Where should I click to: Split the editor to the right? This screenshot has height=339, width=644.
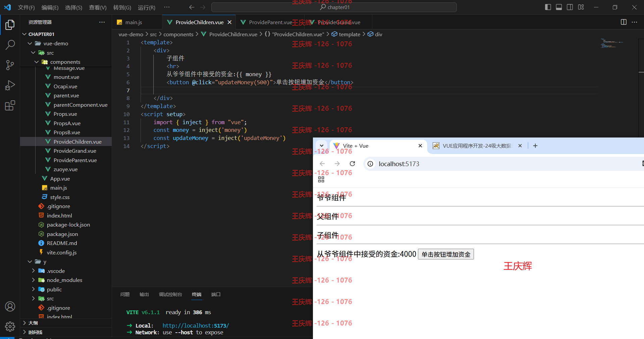point(624,22)
